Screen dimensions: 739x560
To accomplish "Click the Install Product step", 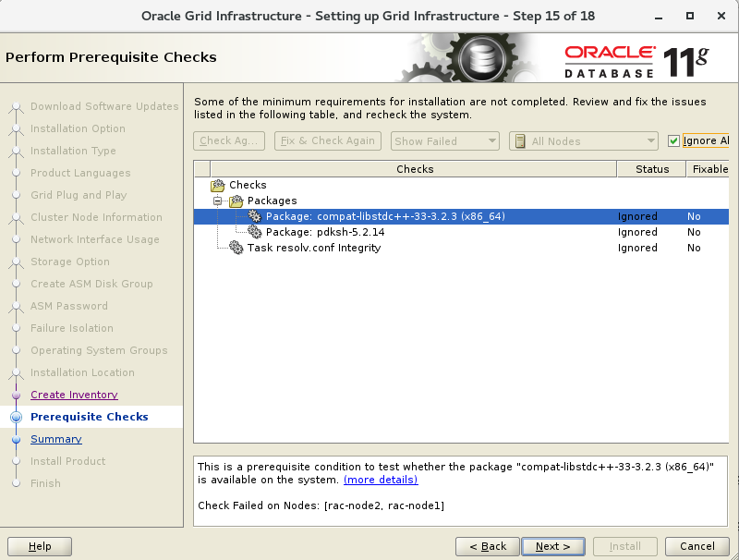I will [67, 460].
